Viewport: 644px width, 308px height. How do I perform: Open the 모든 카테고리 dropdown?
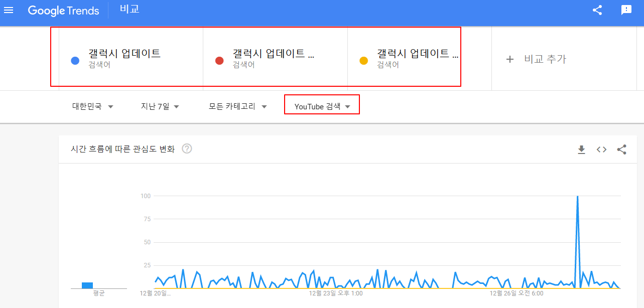coord(238,106)
